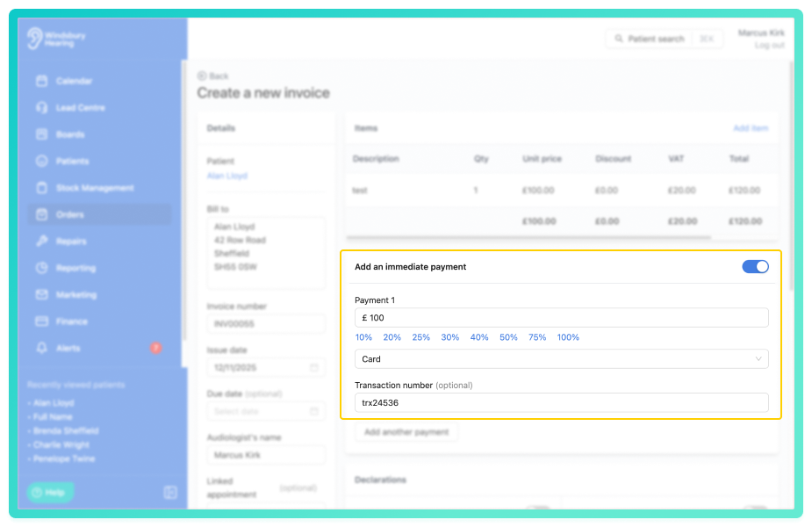Click the Patient search magnifier icon

pyautogui.click(x=619, y=39)
